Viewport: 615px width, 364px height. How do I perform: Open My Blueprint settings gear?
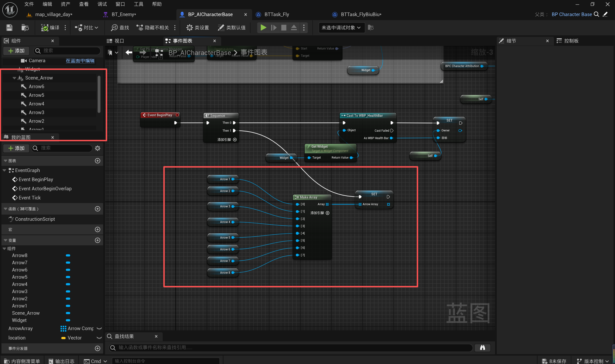click(98, 148)
